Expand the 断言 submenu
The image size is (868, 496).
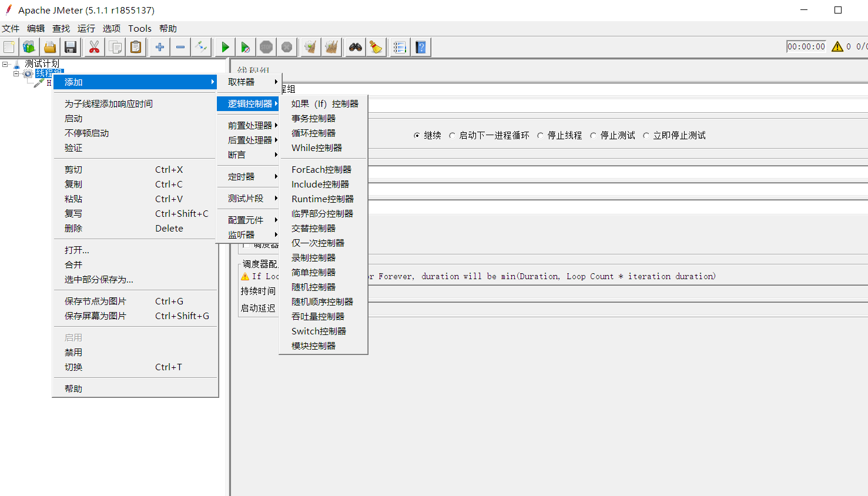point(249,155)
